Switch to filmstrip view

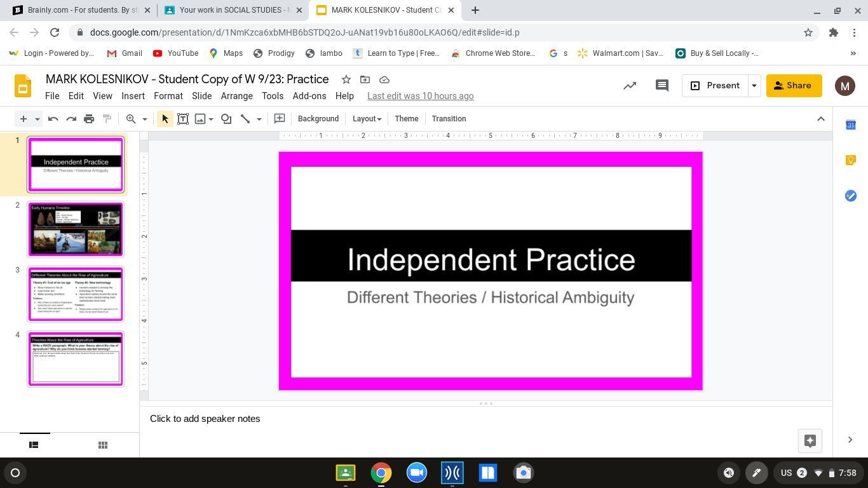(x=34, y=445)
